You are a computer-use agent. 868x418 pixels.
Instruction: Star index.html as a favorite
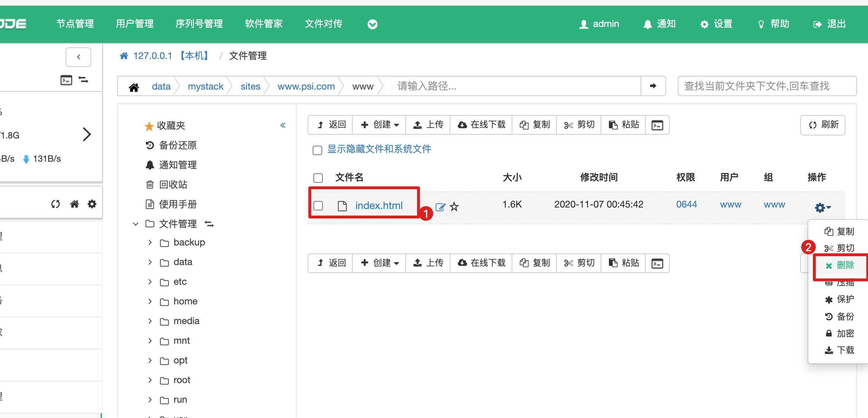(x=454, y=207)
